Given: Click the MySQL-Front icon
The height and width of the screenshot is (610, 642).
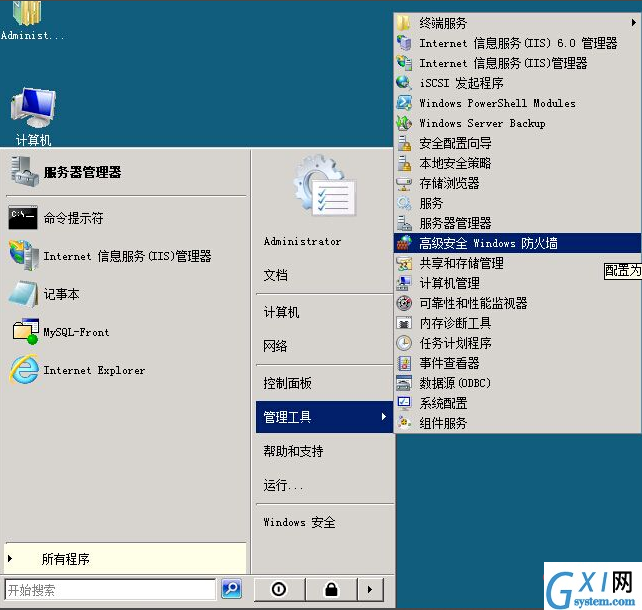Looking at the screenshot, I should pos(25,332).
